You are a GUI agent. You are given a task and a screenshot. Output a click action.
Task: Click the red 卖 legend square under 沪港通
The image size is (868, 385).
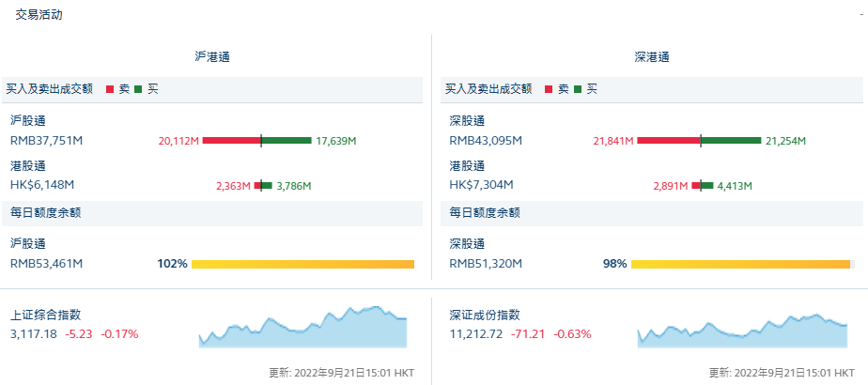tap(110, 89)
